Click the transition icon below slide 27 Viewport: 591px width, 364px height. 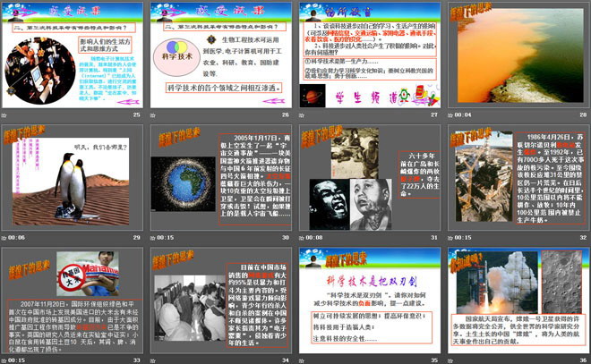click(x=303, y=115)
